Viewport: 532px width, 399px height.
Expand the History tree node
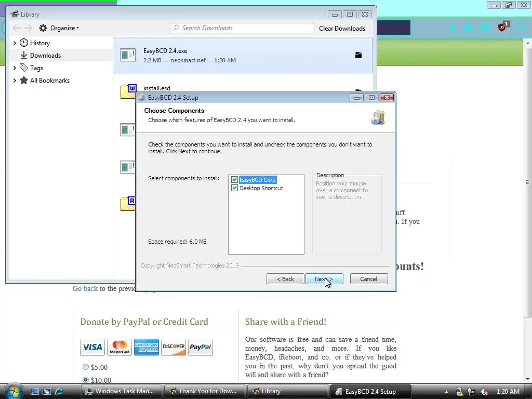[x=15, y=43]
